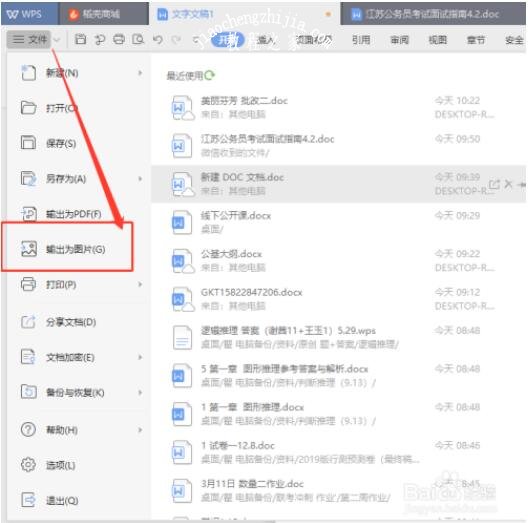Click the WPS home tab
The image size is (528, 523).
point(30,14)
